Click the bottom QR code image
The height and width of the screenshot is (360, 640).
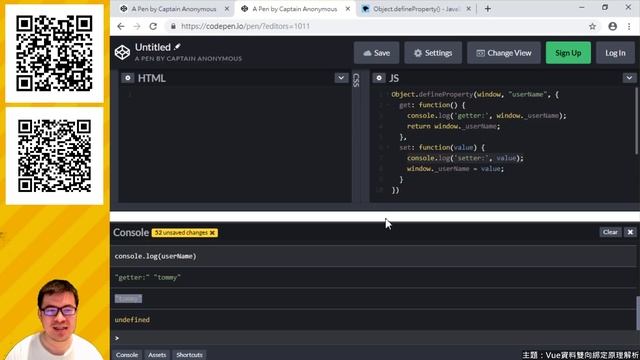54,156
